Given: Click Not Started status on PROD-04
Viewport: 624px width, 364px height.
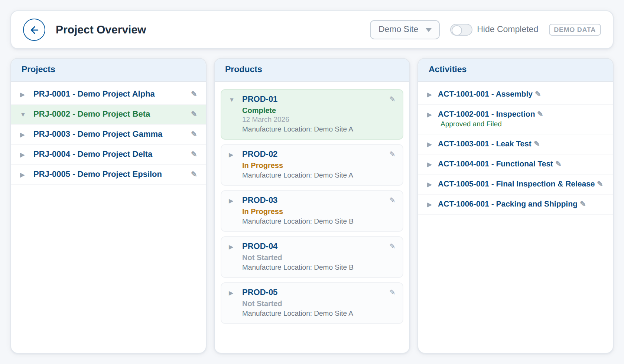Looking at the screenshot, I should click(x=262, y=257).
